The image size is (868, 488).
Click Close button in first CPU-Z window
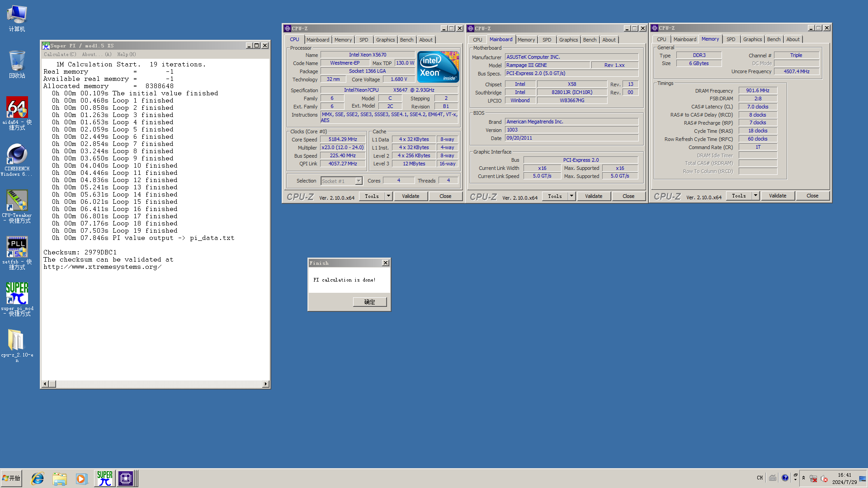point(445,196)
